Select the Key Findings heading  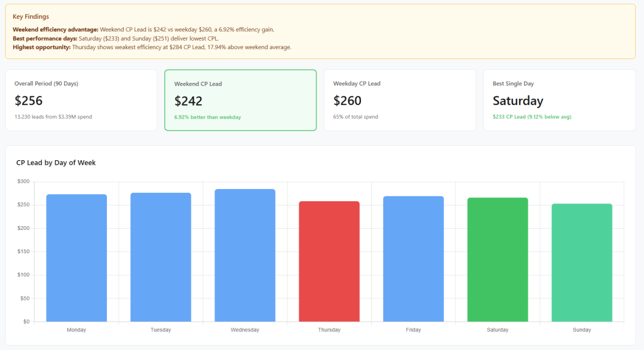pos(31,16)
